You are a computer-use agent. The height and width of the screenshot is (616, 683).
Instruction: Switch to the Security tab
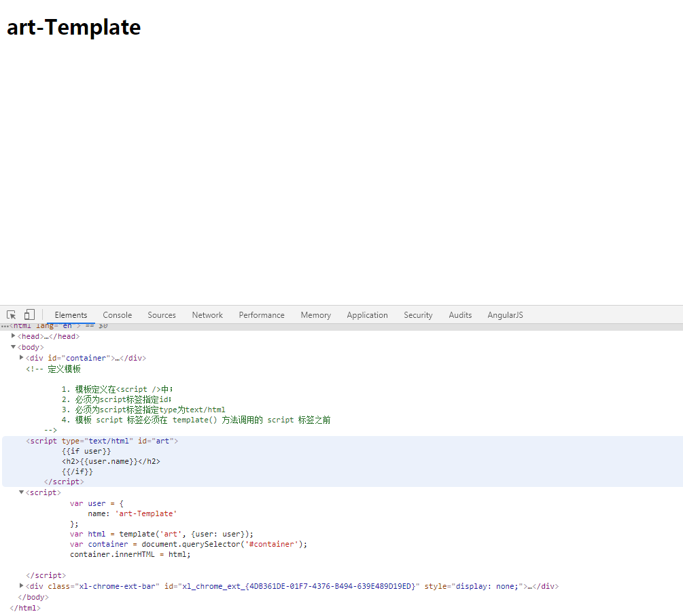coord(418,315)
